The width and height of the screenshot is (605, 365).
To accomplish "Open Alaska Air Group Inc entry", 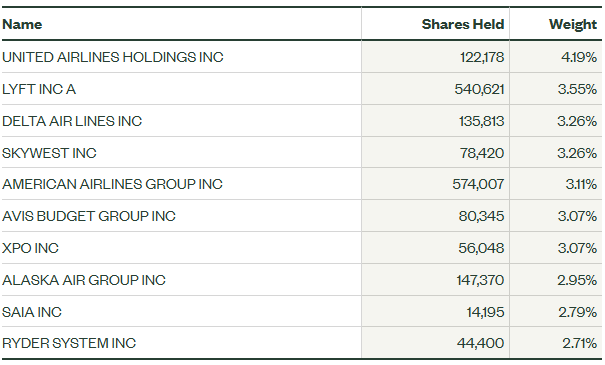I will click(84, 280).
